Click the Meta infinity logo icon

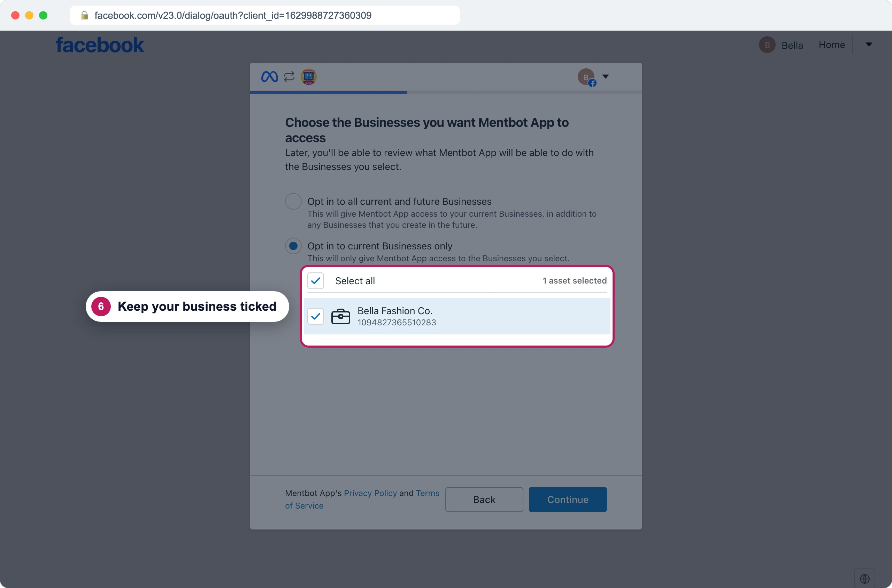(269, 77)
